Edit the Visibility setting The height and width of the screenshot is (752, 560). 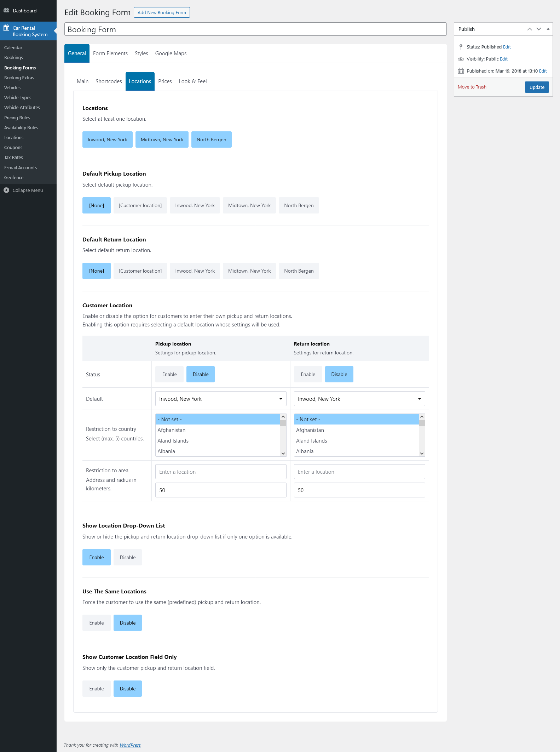coord(504,59)
